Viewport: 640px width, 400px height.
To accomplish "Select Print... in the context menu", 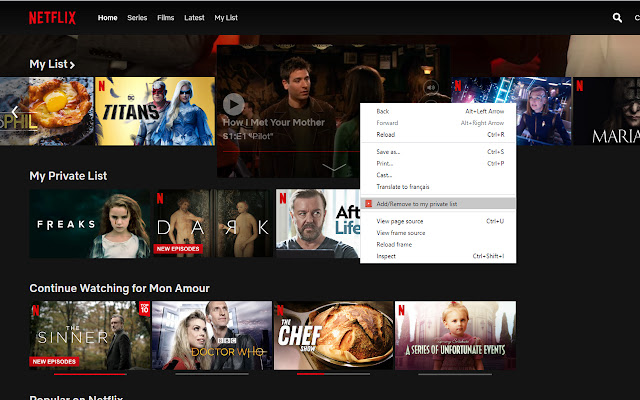I will coord(438,163).
